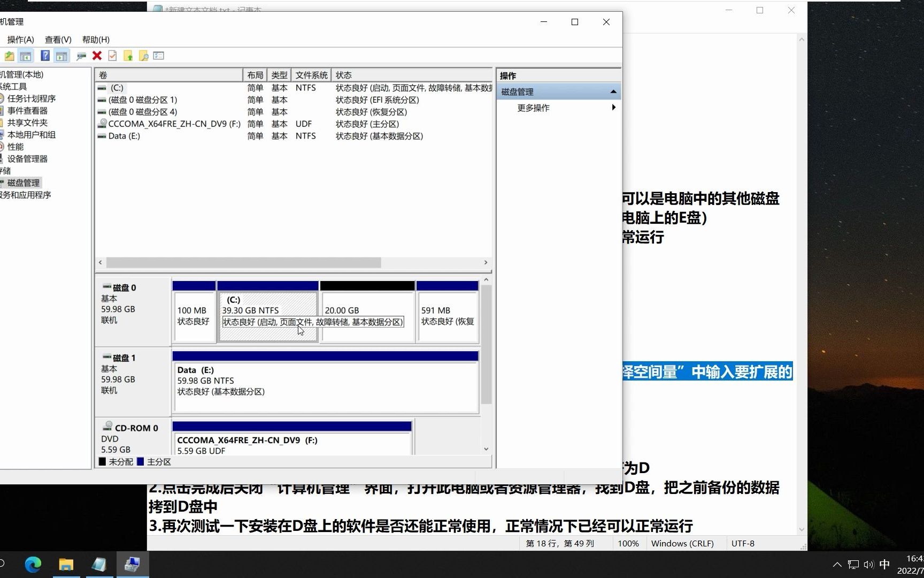Viewport: 924px width, 578px height.
Task: Open the 查看(V) menu
Action: point(58,40)
